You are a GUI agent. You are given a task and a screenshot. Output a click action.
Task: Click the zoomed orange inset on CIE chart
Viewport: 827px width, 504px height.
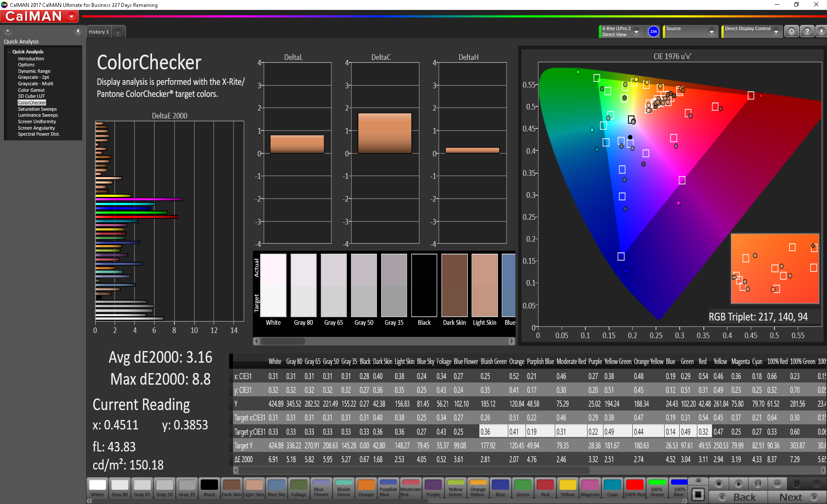pyautogui.click(x=775, y=269)
